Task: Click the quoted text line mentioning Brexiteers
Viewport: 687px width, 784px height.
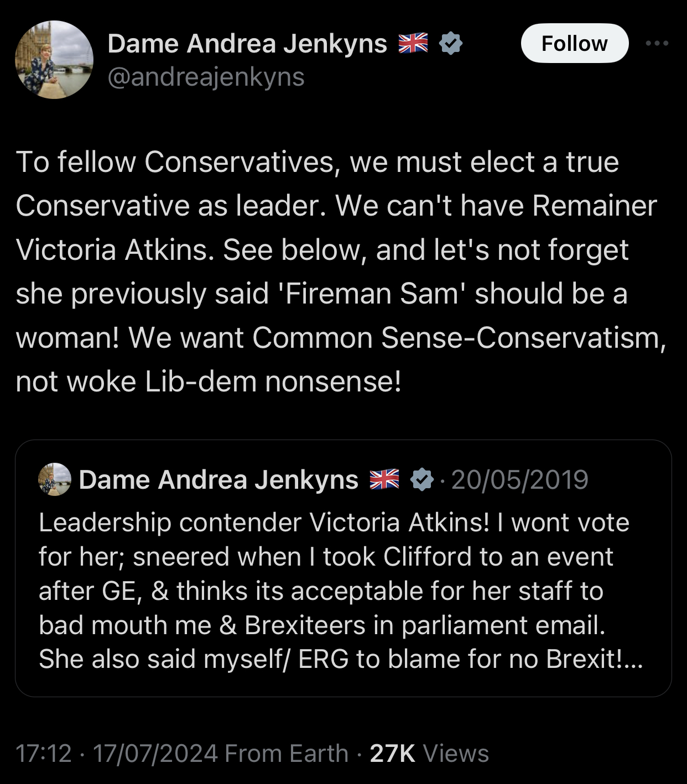Action: (322, 625)
